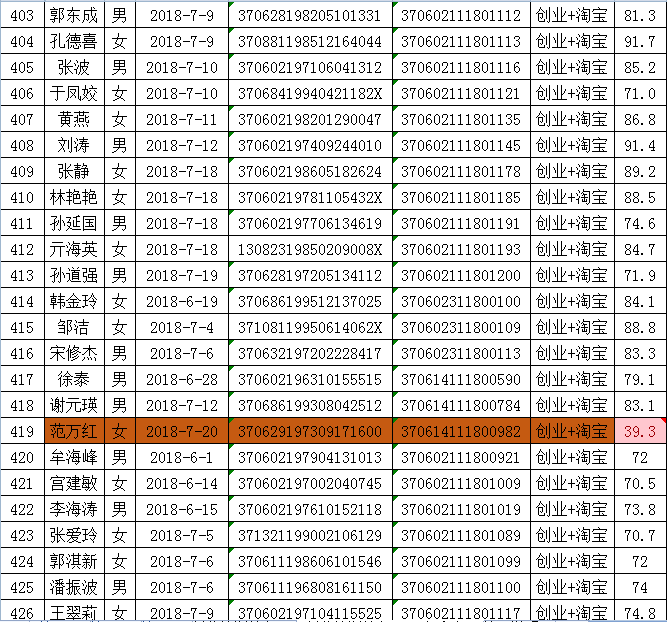Click the name cell 林艳艳
Viewport: 667px width, 622px height.
pyautogui.click(x=74, y=197)
